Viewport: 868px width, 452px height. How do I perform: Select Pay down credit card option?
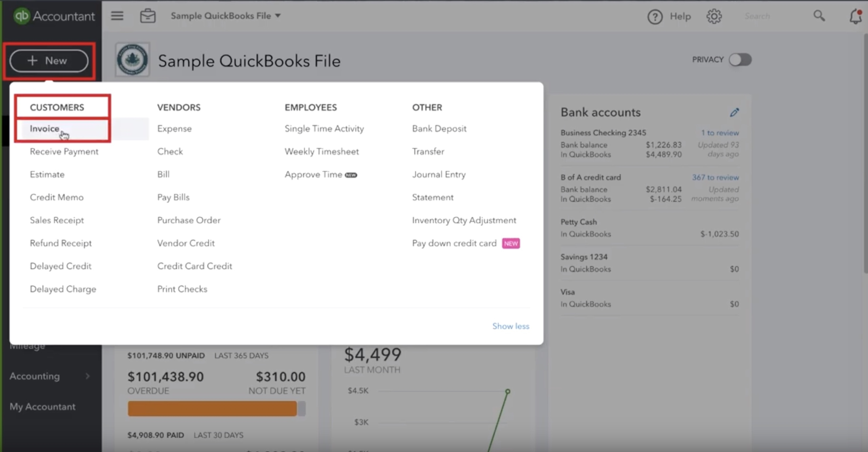pyautogui.click(x=454, y=243)
